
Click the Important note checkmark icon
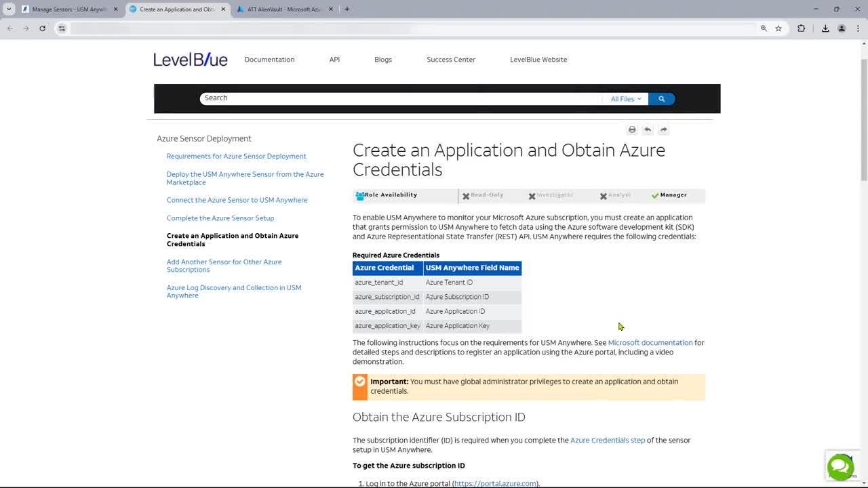coord(360,382)
